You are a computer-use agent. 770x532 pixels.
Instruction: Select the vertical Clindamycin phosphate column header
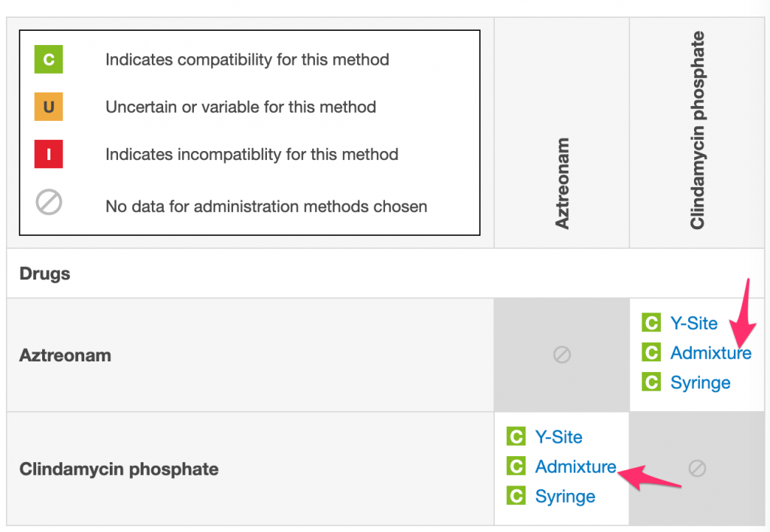697,130
